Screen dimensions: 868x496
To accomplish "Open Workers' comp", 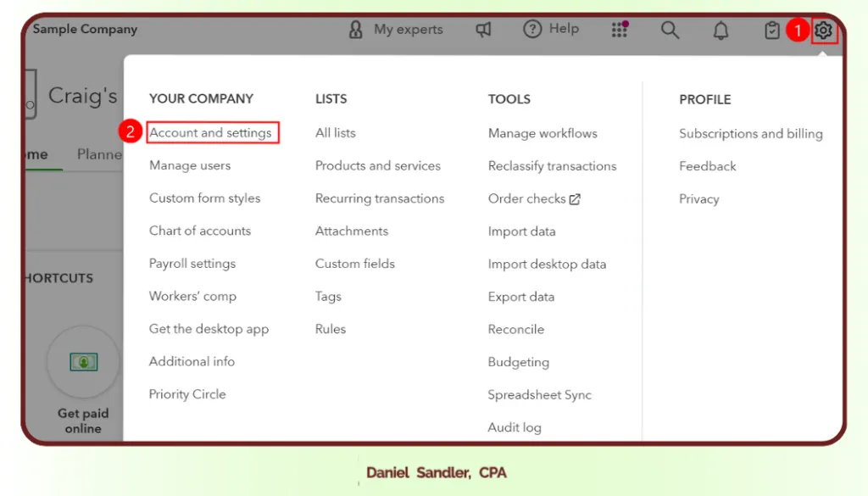I will coord(192,296).
